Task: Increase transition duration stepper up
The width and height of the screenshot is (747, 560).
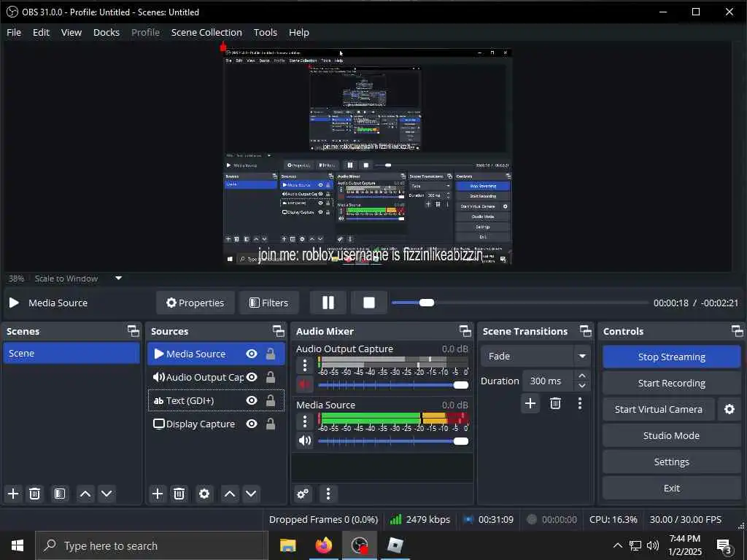Action: [582, 376]
